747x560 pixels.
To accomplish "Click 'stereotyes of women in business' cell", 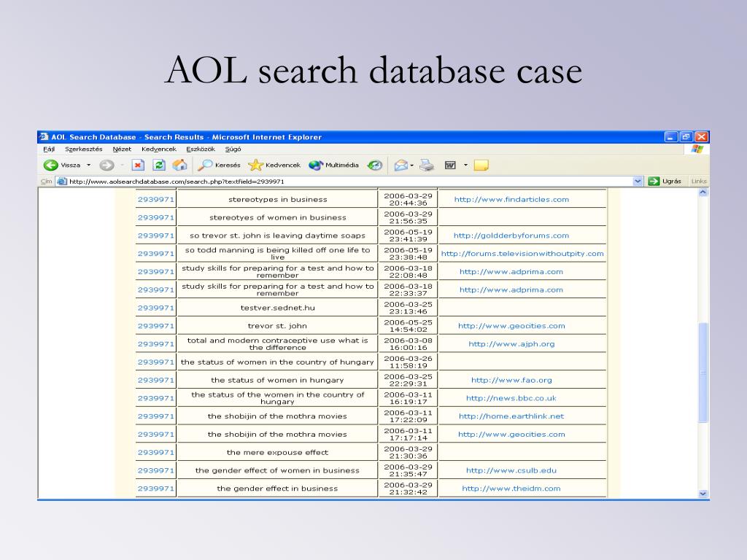I will click(x=277, y=217).
